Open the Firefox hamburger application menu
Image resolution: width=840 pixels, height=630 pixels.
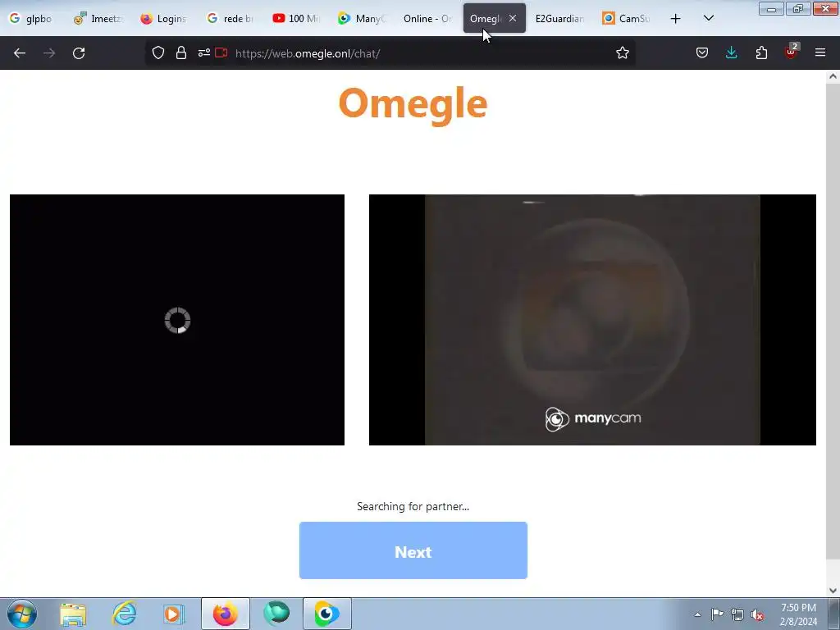(x=820, y=52)
